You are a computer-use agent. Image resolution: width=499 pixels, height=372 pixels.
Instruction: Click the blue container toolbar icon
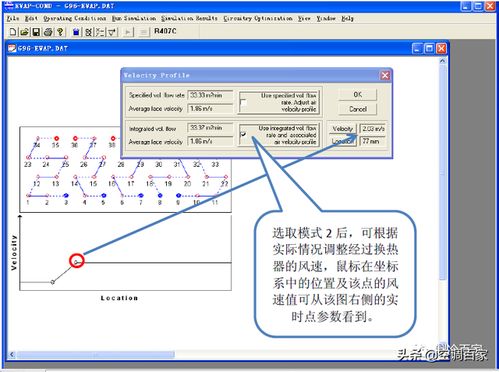point(76,32)
